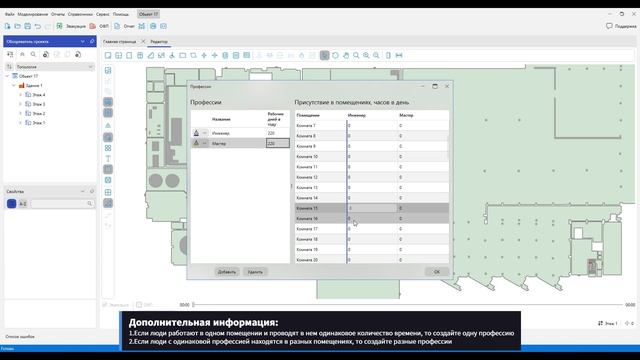Expand the Этаж 2 tree node
This screenshot has height=360, width=640.
click(20, 113)
